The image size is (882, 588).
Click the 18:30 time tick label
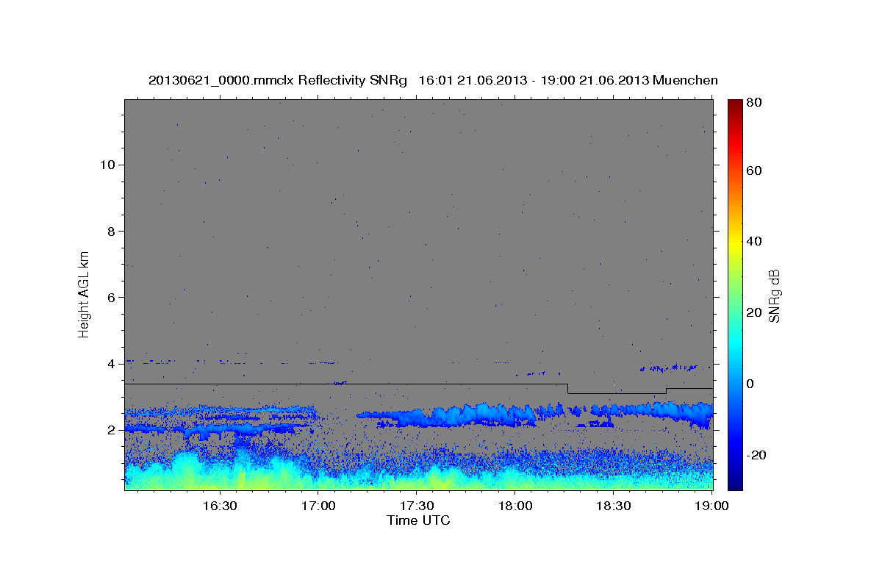pyautogui.click(x=614, y=506)
